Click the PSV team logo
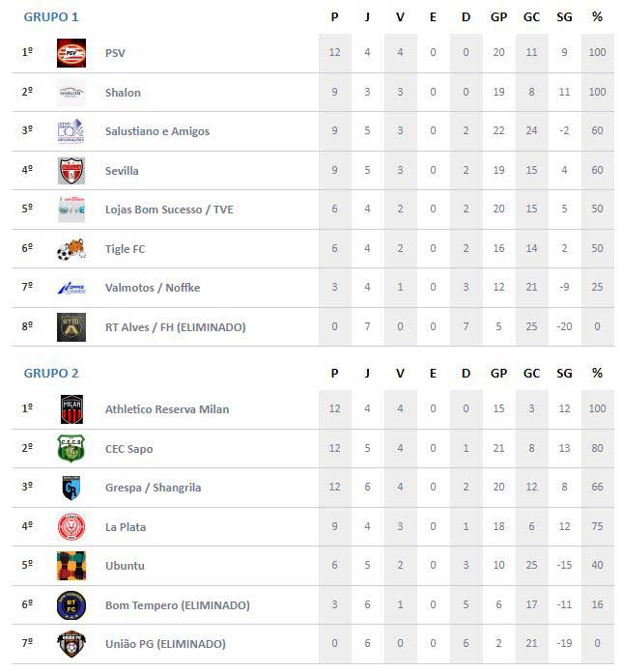This screenshot has width=621, height=672. [71, 53]
